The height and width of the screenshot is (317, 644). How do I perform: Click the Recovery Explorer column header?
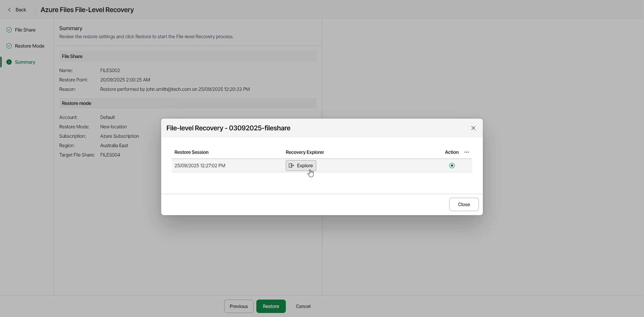[305, 152]
